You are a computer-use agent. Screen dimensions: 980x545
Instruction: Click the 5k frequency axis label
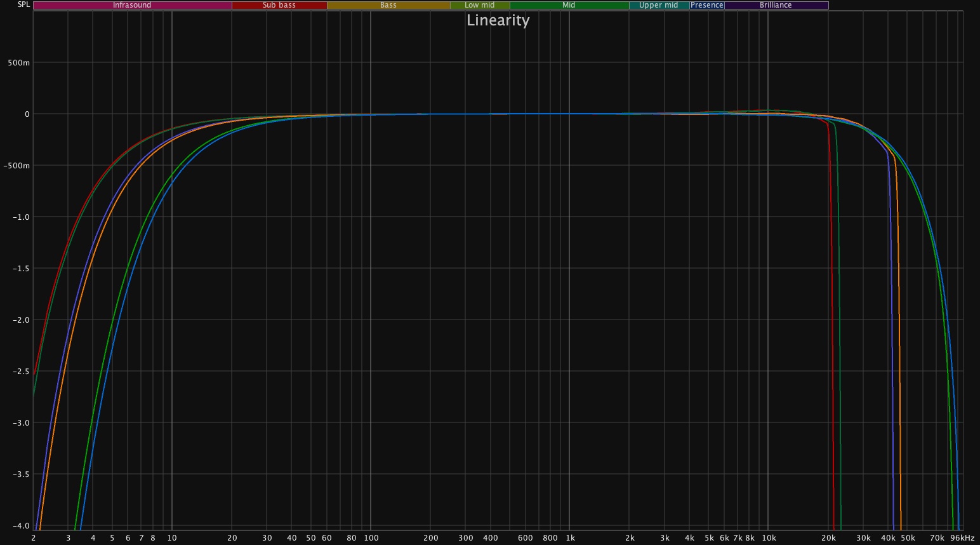point(709,538)
